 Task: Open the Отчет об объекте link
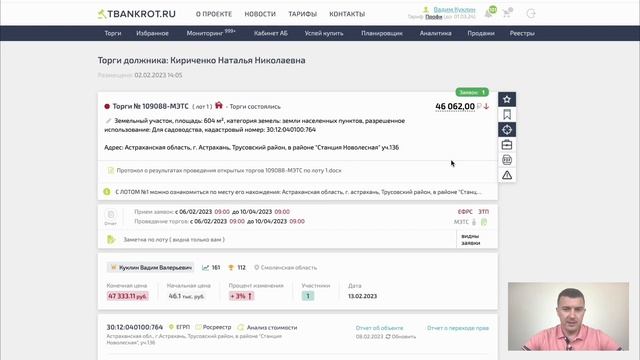point(379,328)
